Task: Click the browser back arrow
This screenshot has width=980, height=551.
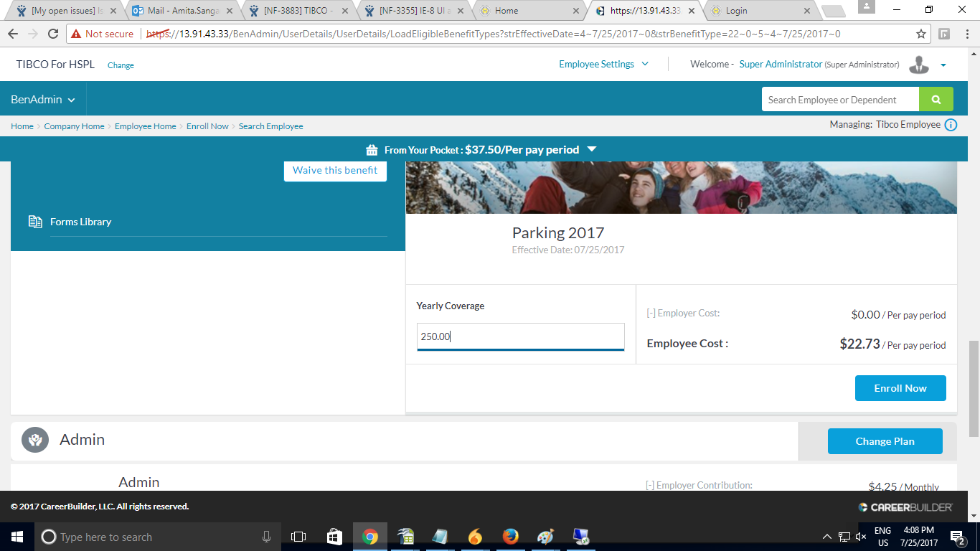Action: pos(13,34)
